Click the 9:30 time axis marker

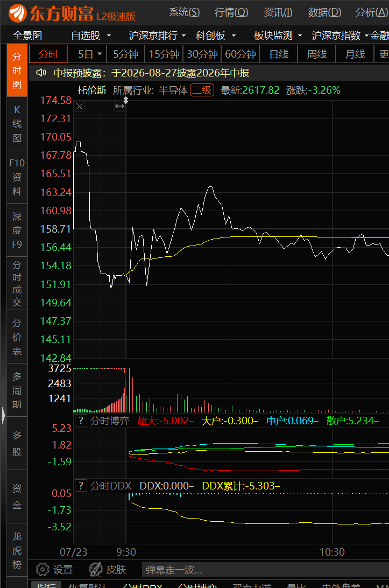(126, 552)
